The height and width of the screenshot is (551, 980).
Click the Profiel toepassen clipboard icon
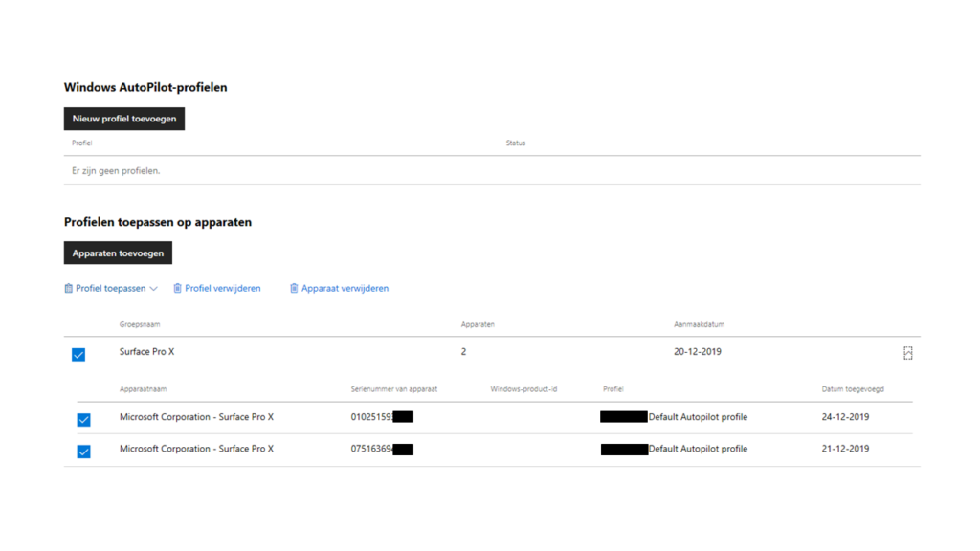[68, 288]
